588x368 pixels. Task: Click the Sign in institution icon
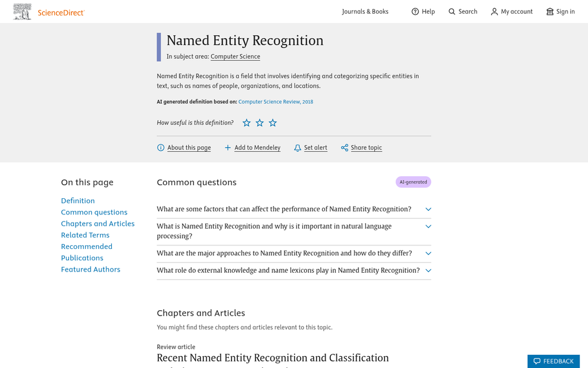[550, 12]
